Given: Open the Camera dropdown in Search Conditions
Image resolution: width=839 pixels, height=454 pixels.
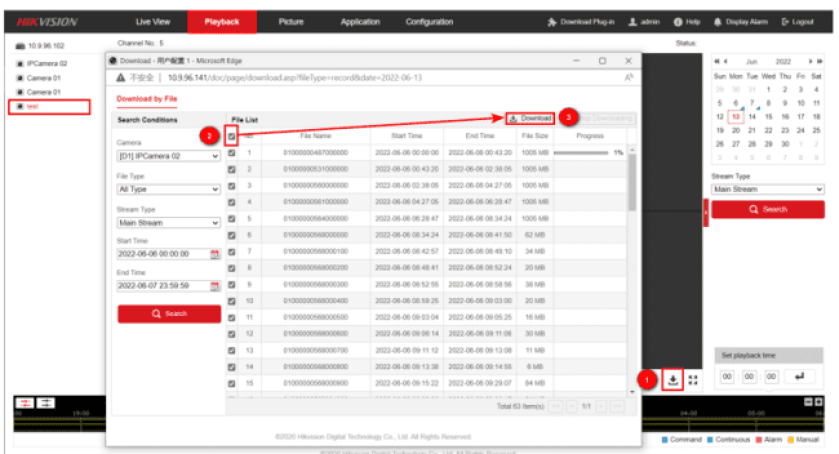Looking at the screenshot, I should tap(169, 156).
